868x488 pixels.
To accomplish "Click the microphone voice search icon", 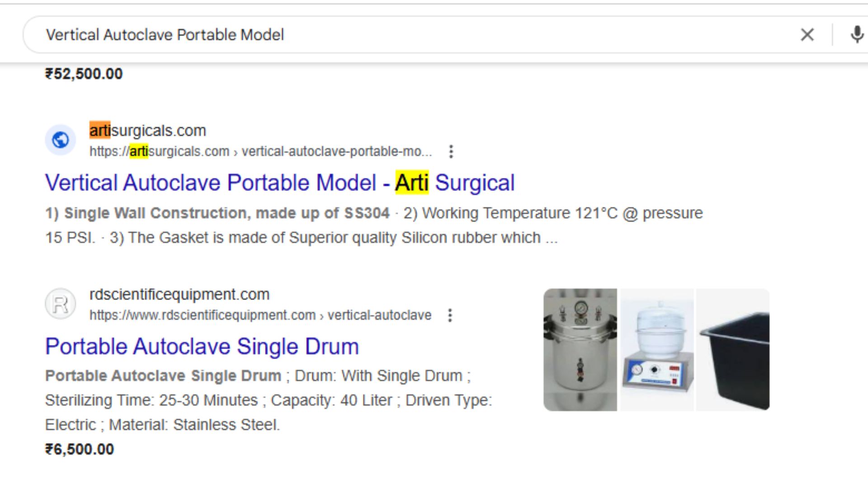I will (856, 35).
